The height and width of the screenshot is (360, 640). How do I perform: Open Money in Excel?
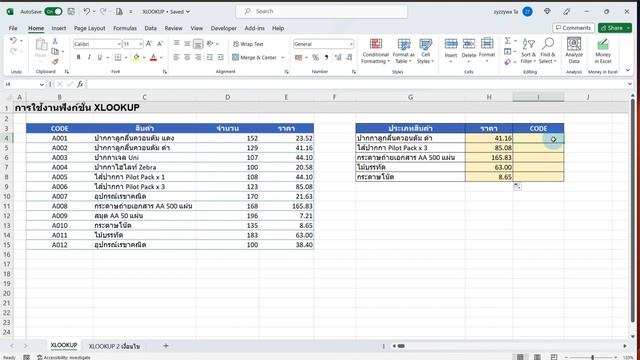click(x=603, y=51)
